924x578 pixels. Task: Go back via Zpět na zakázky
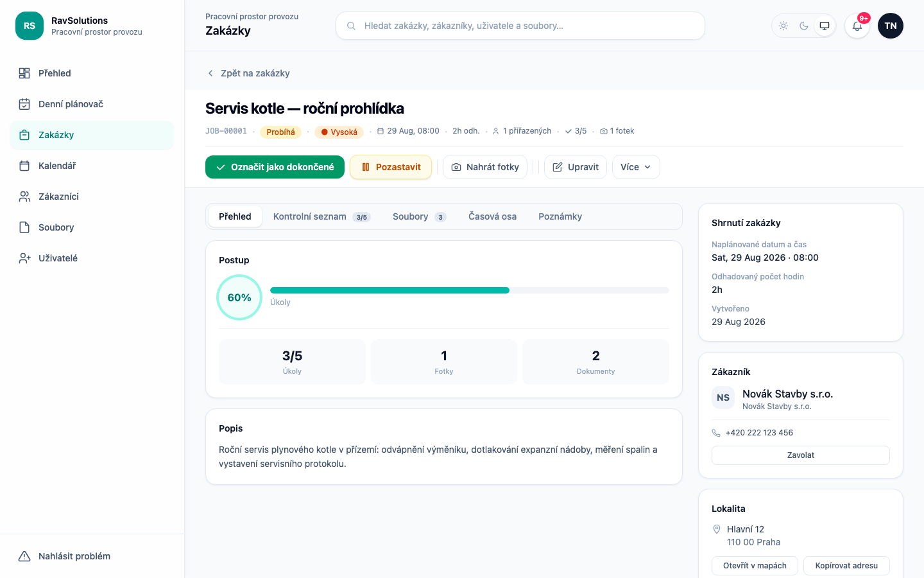(x=248, y=73)
